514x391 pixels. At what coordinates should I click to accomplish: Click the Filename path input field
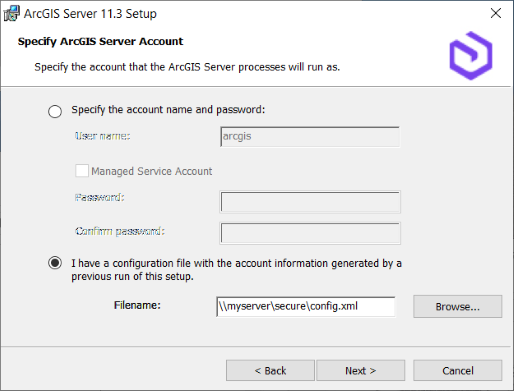click(306, 306)
